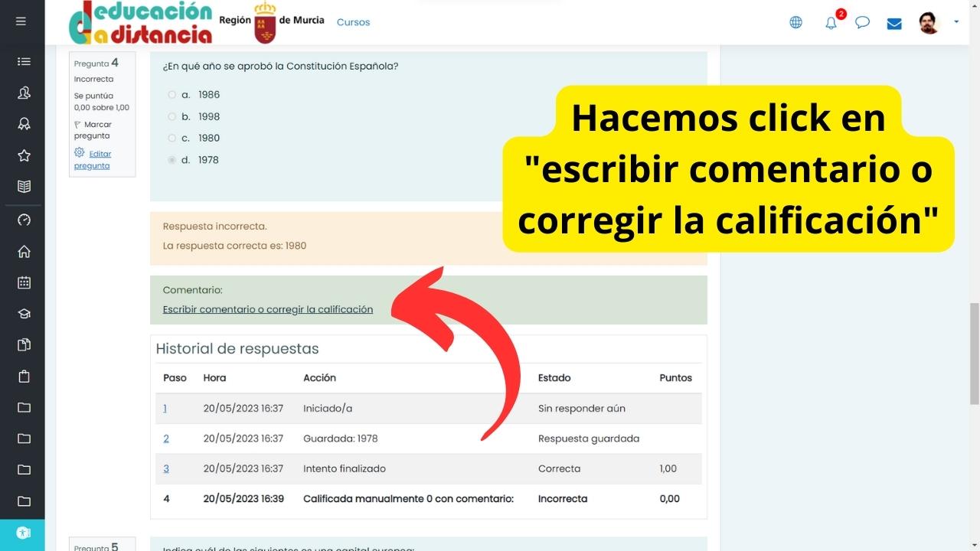The image size is (980, 551).
Task: Click 'Calificada manualmente 0 con comentario:' cell
Action: pos(408,499)
